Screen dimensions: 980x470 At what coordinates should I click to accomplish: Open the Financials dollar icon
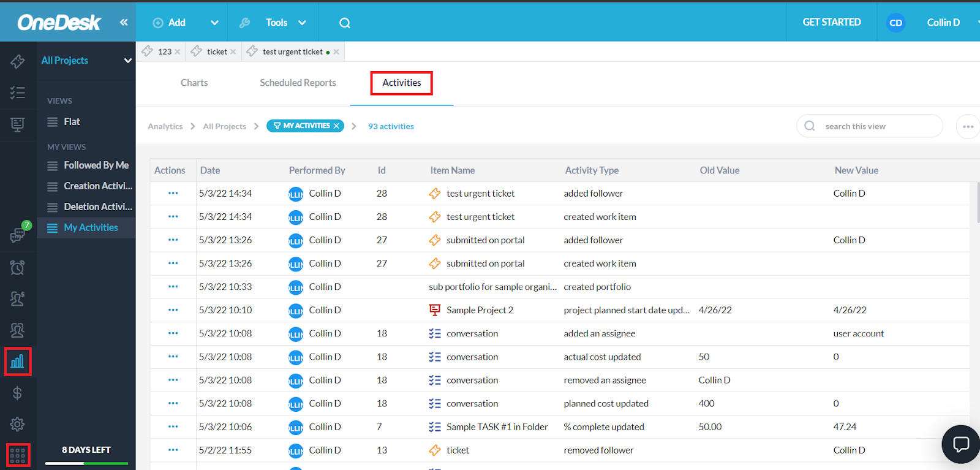click(18, 393)
